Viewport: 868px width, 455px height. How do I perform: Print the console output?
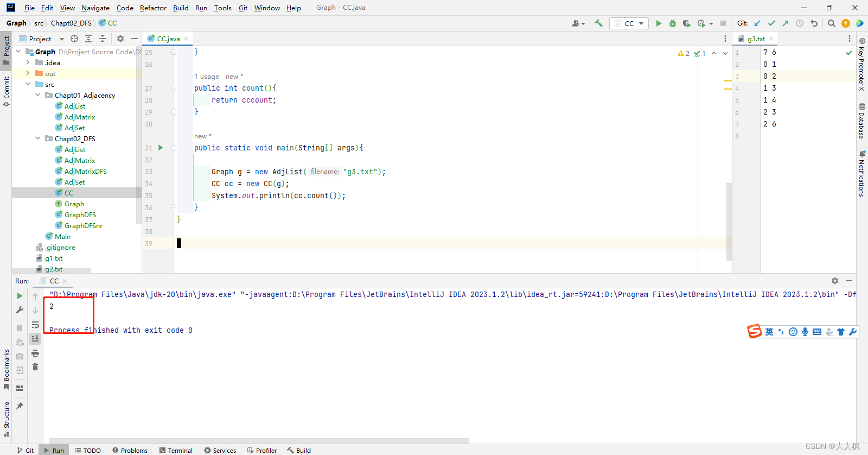(35, 353)
